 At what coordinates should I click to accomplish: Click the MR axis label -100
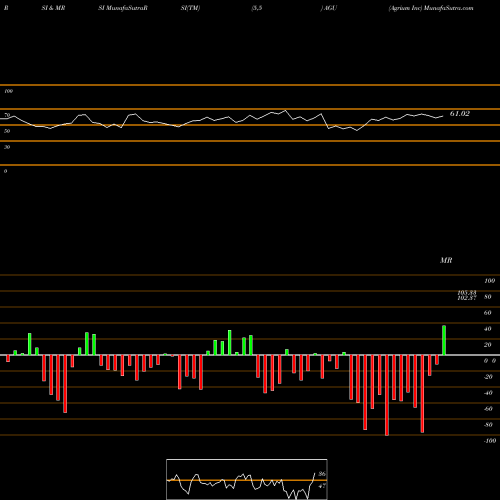[490, 441]
